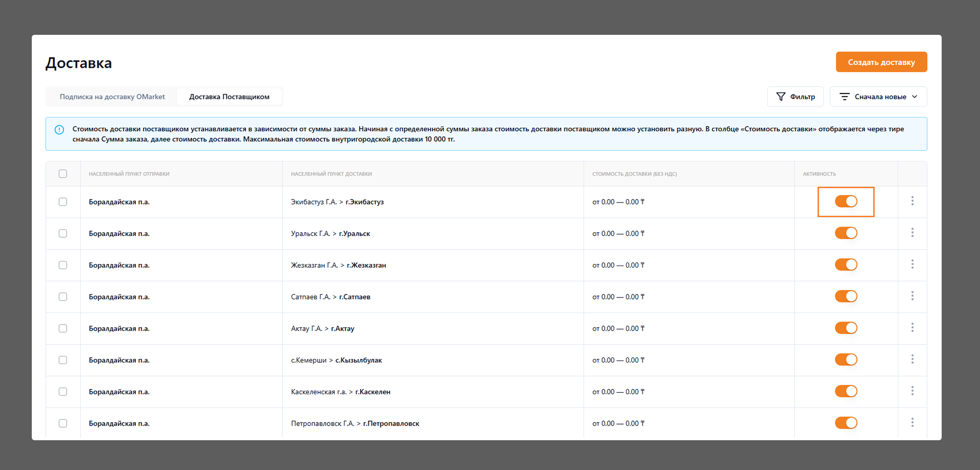Open three-dot menu for Жезказган row
Image resolution: width=980 pixels, height=470 pixels.
912,265
